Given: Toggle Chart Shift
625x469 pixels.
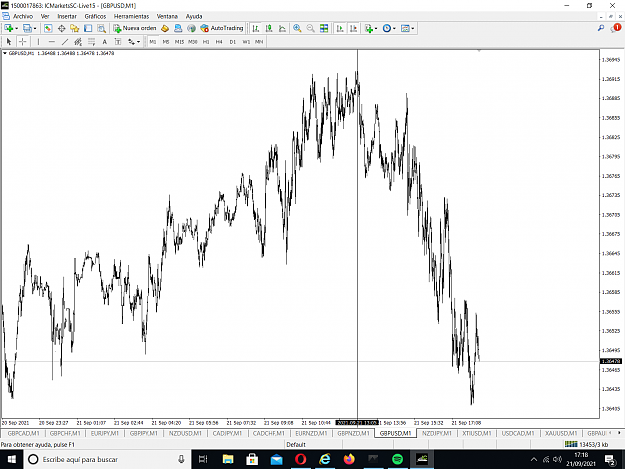Looking at the screenshot, I should pyautogui.click(x=353, y=28).
